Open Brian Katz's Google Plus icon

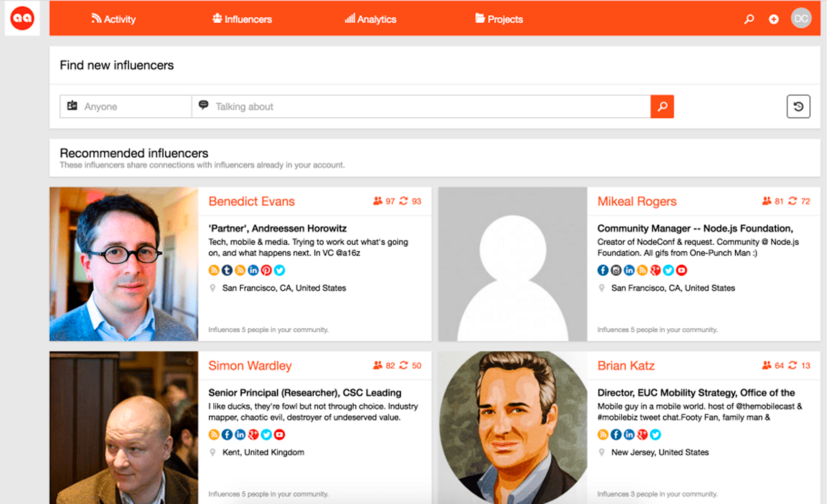point(642,435)
